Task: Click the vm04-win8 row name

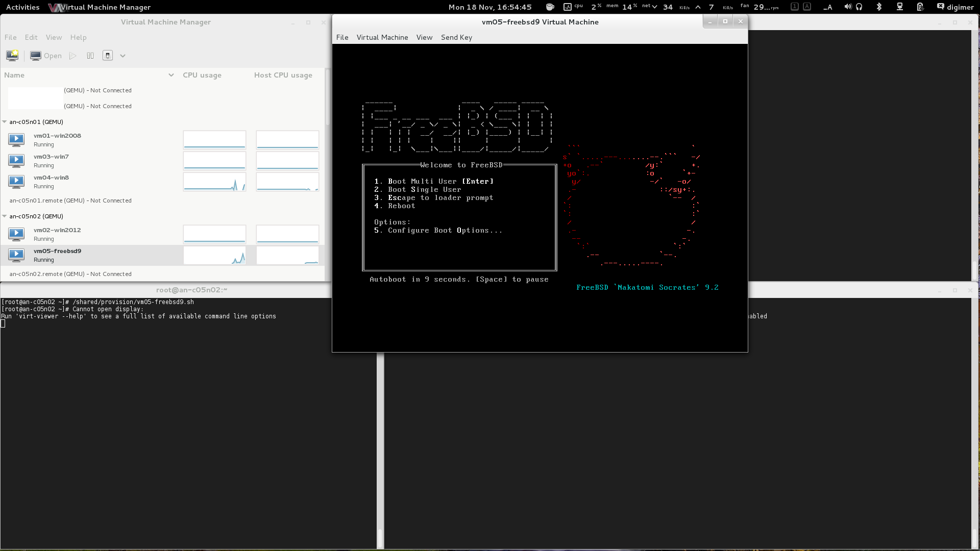Action: 51,178
